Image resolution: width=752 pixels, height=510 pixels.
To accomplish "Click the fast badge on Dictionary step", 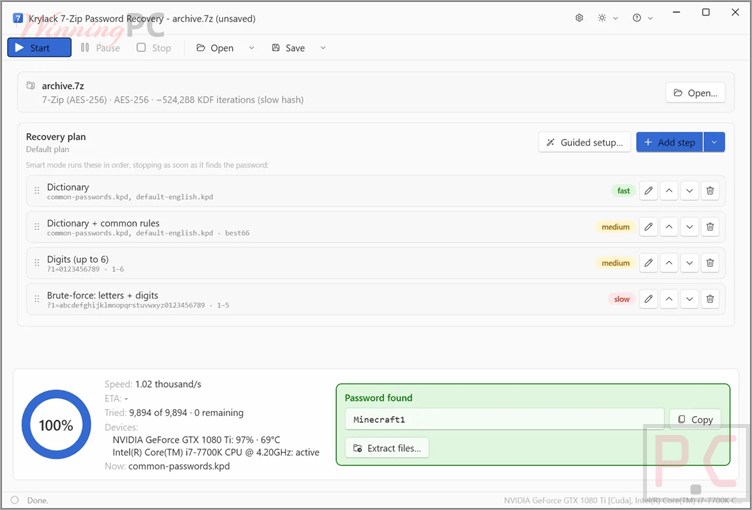I will (623, 190).
